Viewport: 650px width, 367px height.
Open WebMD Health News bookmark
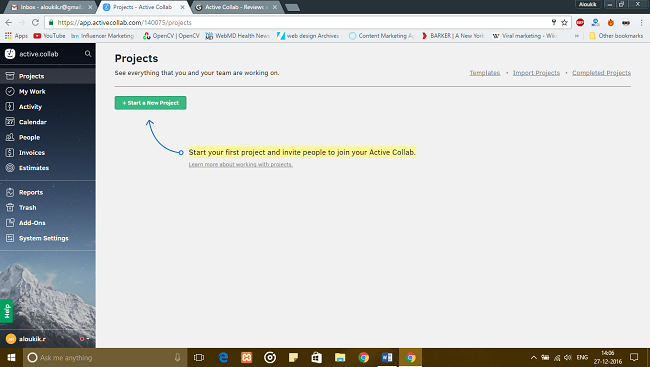[238, 36]
